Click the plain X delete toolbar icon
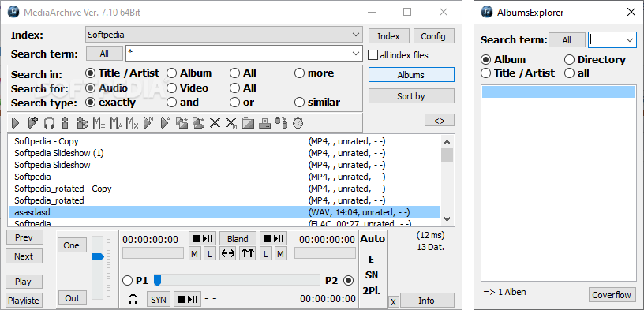 point(215,123)
